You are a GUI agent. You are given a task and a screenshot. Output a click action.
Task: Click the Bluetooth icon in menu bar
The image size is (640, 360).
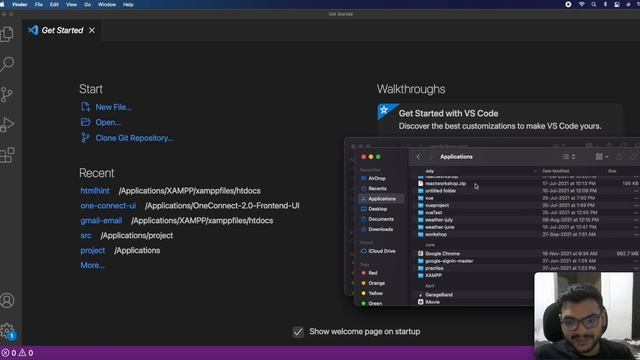pyautogui.click(x=605, y=4)
